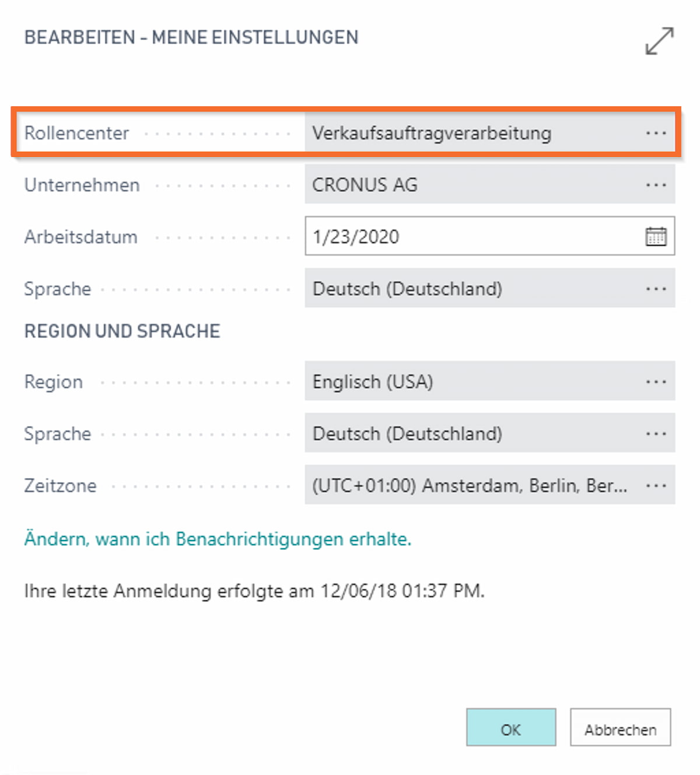Open the calendar picker for Arbeitsdatum
This screenshot has height=775, width=700.
click(x=656, y=237)
